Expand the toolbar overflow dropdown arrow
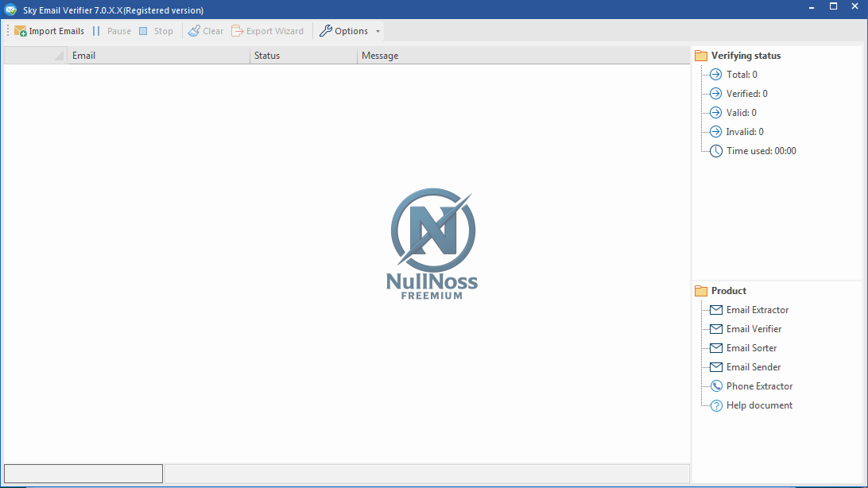 click(378, 32)
